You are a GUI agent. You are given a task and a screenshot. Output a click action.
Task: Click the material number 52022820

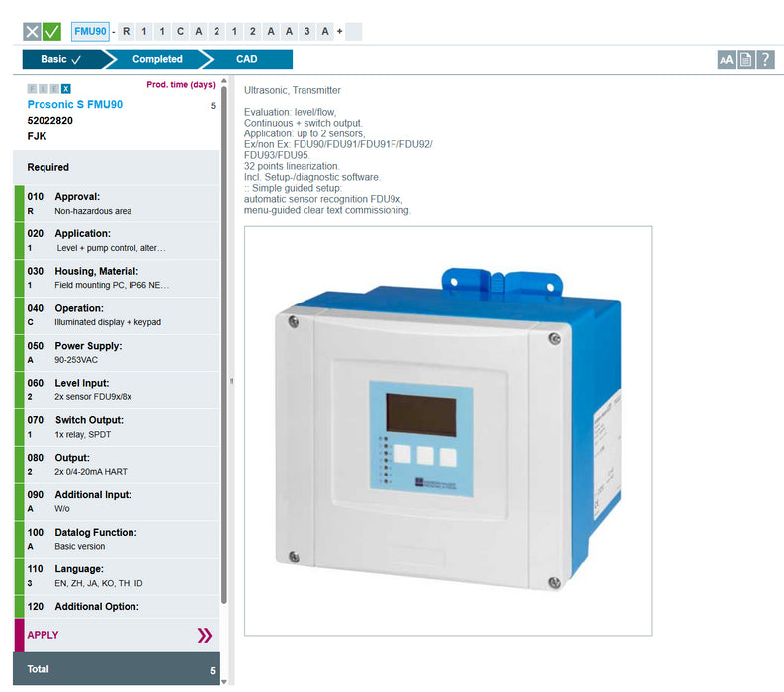[x=50, y=120]
